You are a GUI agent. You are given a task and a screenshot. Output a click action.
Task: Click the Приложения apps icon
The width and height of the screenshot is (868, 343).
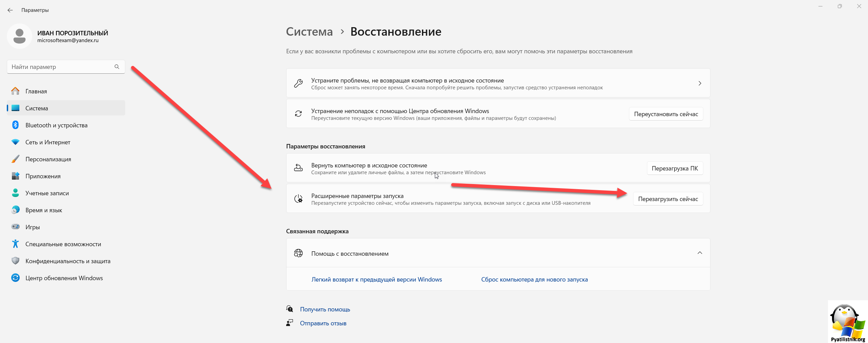(15, 176)
